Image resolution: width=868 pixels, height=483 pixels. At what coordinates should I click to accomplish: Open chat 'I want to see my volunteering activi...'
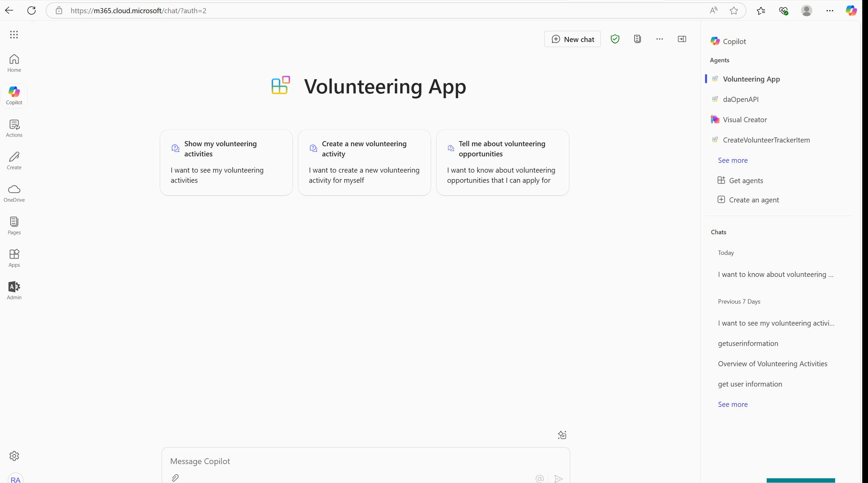tap(776, 323)
